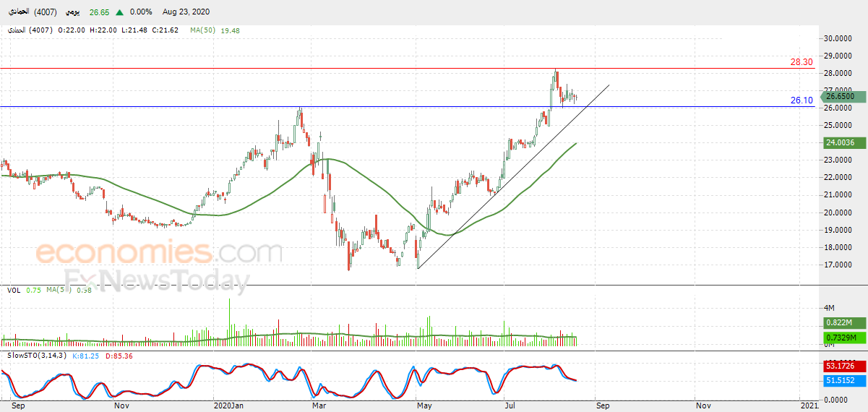Viewport: 868px width, 412px height.
Task: Click the '22.000' price axis label
Action: (837, 178)
